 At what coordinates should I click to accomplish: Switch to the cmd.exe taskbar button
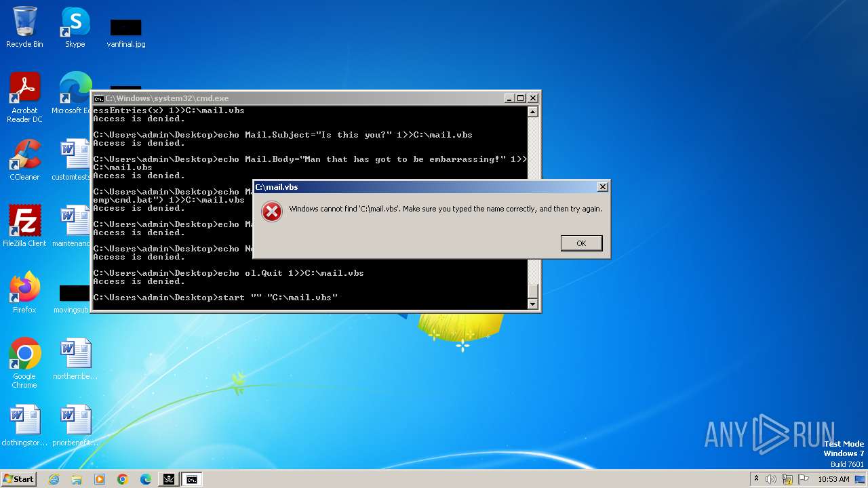pyautogui.click(x=192, y=479)
